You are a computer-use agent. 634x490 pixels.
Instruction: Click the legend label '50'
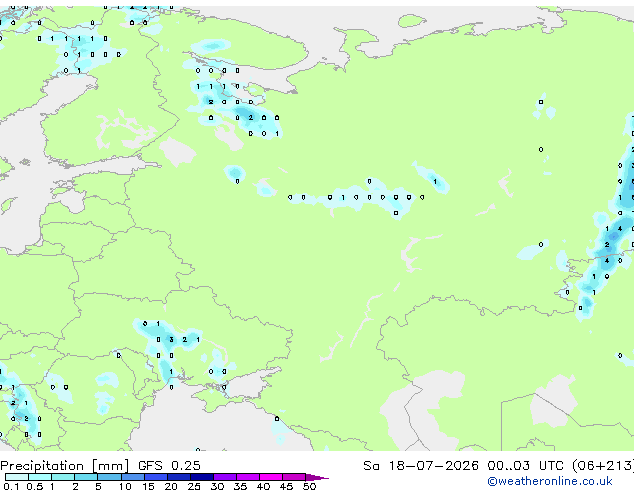[309, 486]
